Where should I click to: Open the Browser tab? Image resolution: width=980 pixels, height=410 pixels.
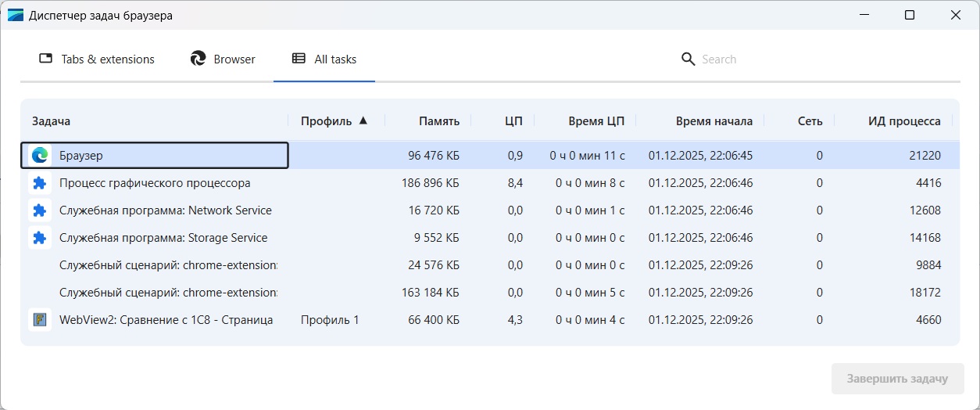pos(224,59)
